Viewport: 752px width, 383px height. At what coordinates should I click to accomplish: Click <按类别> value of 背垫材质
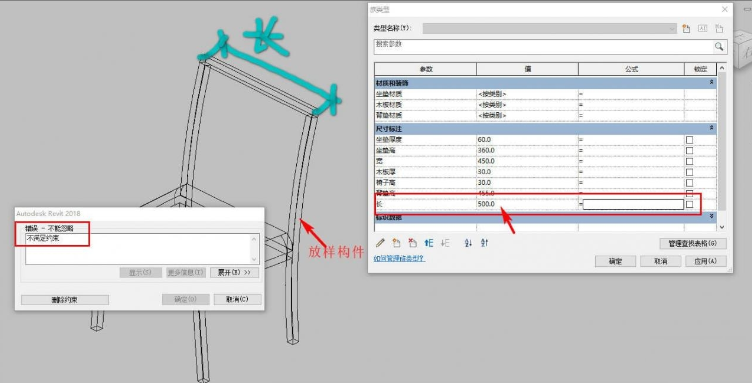[492, 115]
